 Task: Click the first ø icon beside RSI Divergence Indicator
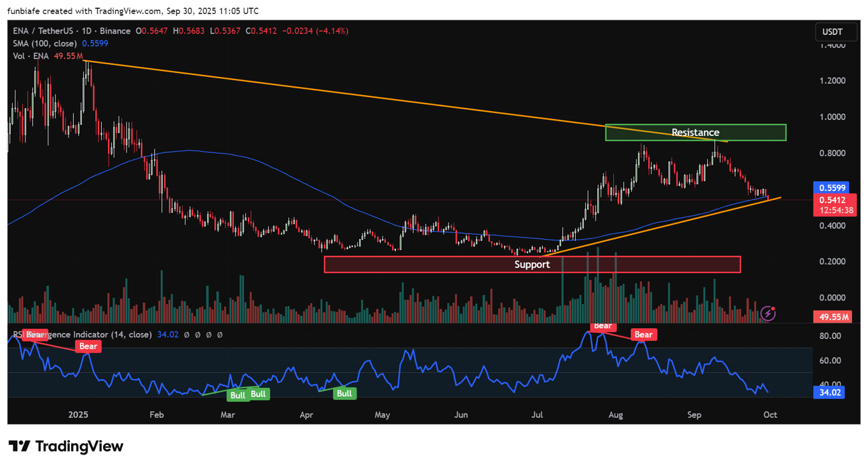186,335
